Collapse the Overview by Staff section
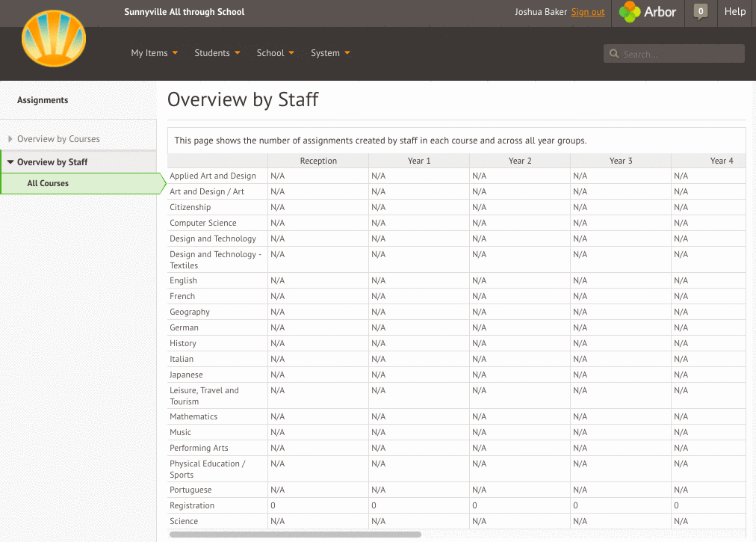The height and width of the screenshot is (542, 756). pyautogui.click(x=52, y=162)
